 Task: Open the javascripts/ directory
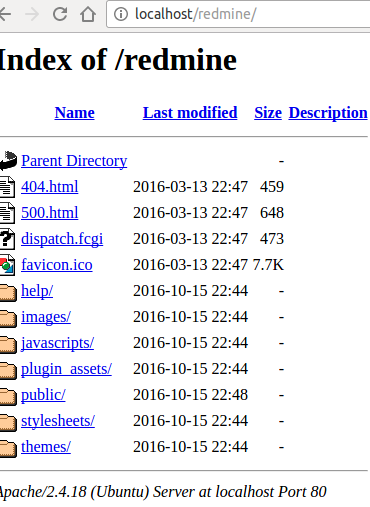(x=58, y=343)
